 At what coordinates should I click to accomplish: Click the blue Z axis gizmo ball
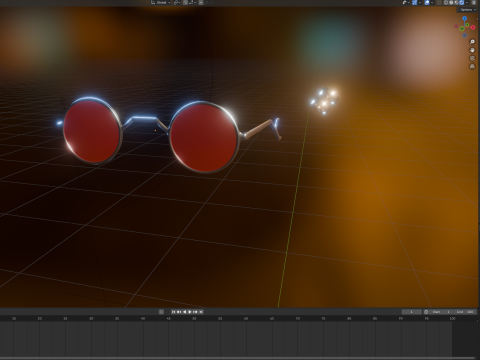coord(465,19)
